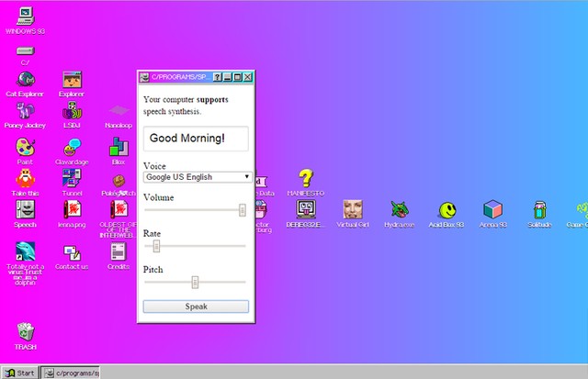This screenshot has width=588, height=379.
Task: Open the Take this icon
Action: [25, 178]
